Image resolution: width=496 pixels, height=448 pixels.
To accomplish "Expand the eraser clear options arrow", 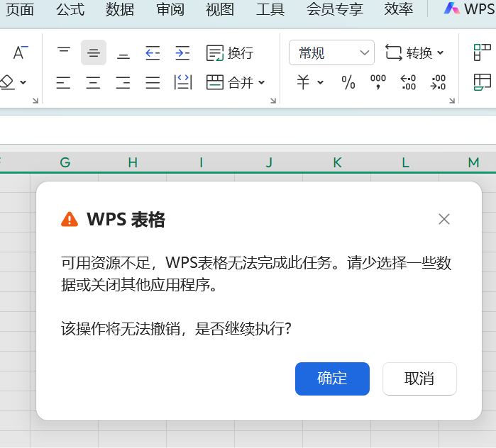I will point(23,83).
